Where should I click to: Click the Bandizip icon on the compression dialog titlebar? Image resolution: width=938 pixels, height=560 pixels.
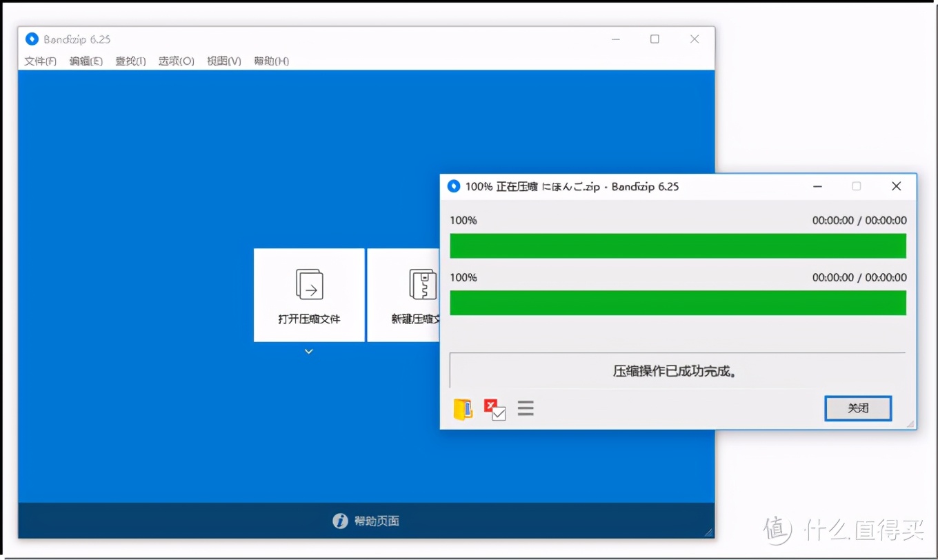click(453, 186)
